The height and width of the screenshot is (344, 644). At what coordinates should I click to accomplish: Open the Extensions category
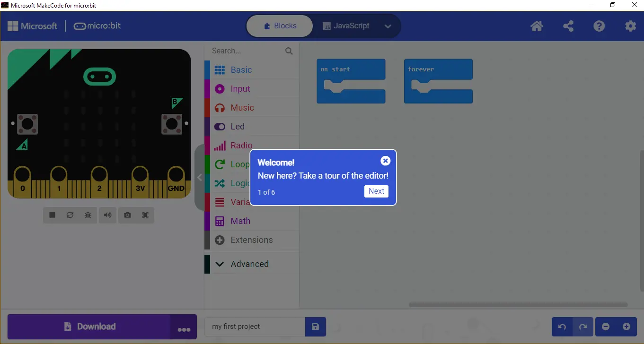[x=252, y=240]
